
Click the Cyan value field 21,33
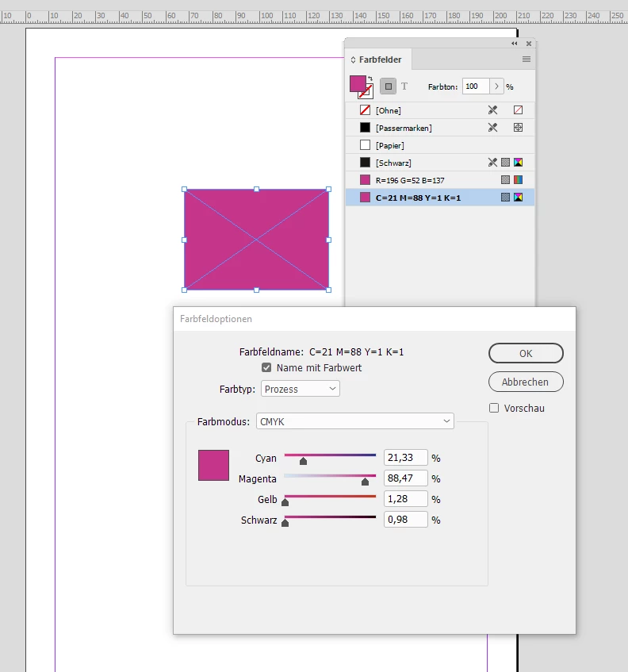coord(406,458)
